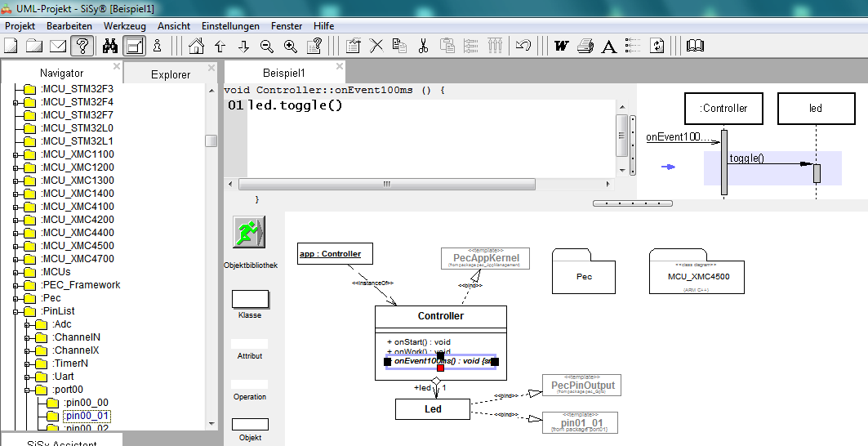This screenshot has width=868, height=446.
Task: Expand the :MCU_XMC4500 tree node
Action: click(x=15, y=246)
